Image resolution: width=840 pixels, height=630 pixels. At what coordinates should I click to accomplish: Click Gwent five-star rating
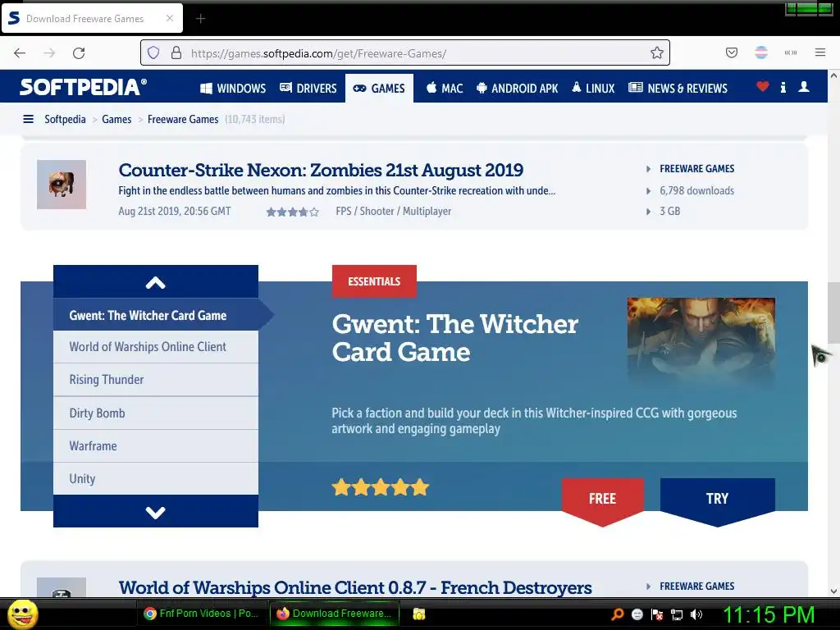pyautogui.click(x=381, y=487)
